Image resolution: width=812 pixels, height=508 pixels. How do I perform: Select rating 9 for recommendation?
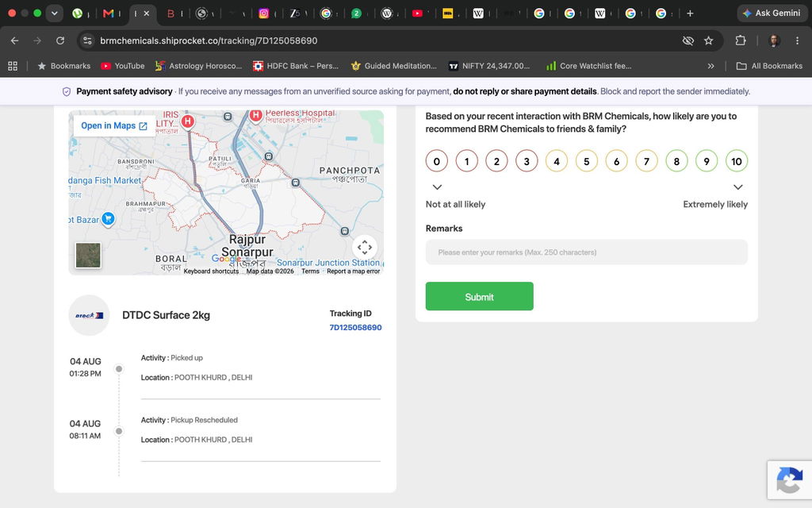tap(707, 161)
